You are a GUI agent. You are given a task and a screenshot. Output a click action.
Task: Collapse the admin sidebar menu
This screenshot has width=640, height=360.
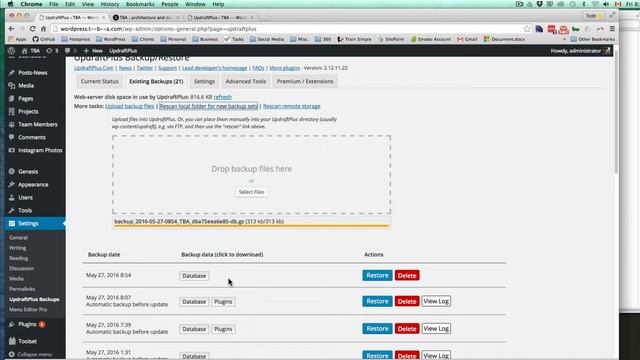(x=30, y=354)
